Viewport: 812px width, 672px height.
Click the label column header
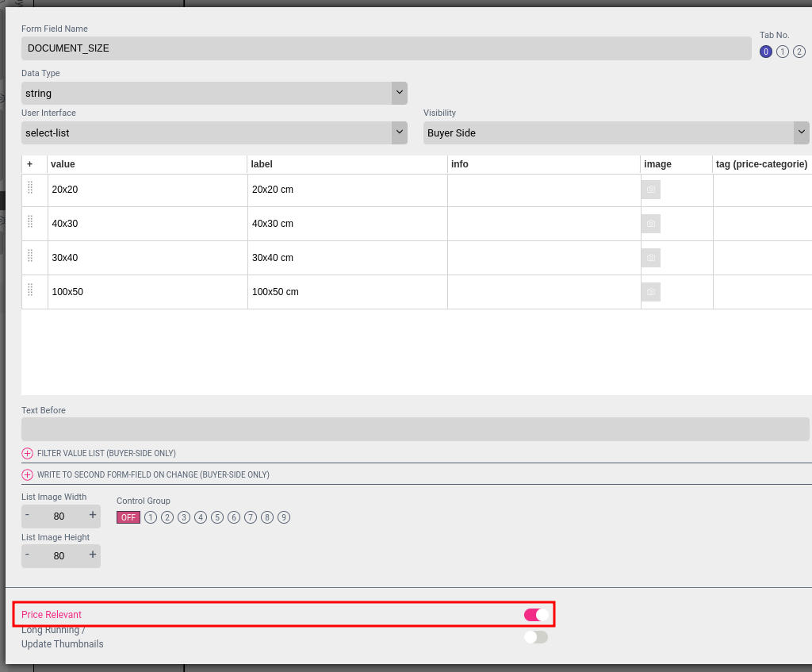(x=347, y=164)
